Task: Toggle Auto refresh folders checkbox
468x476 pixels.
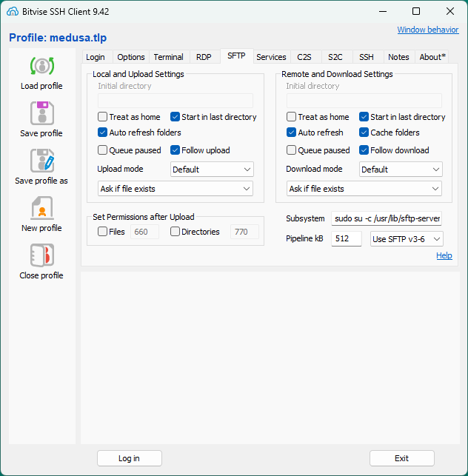Action: [102, 133]
